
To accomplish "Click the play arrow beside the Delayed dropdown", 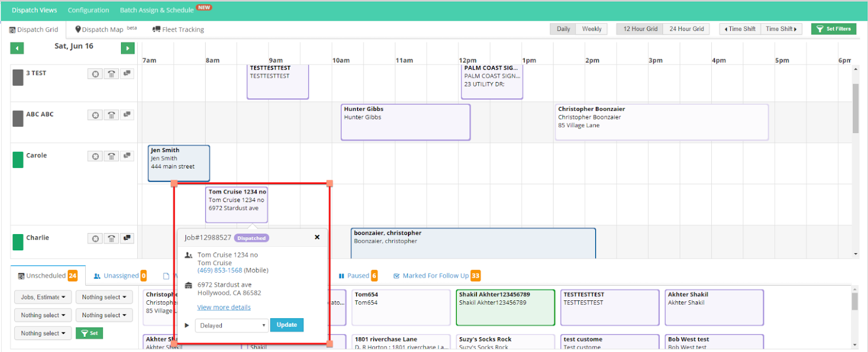I will pos(187,325).
